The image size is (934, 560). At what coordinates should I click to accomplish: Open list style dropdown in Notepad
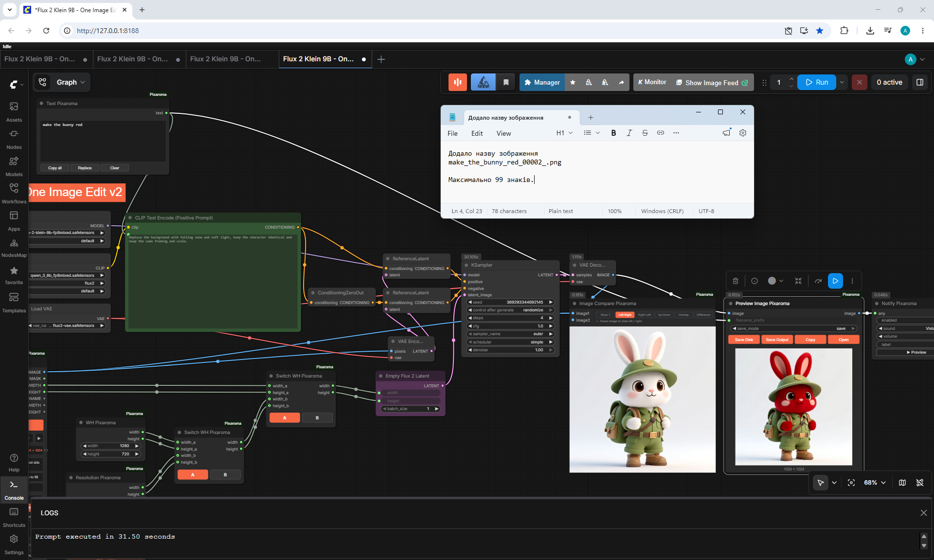click(592, 133)
